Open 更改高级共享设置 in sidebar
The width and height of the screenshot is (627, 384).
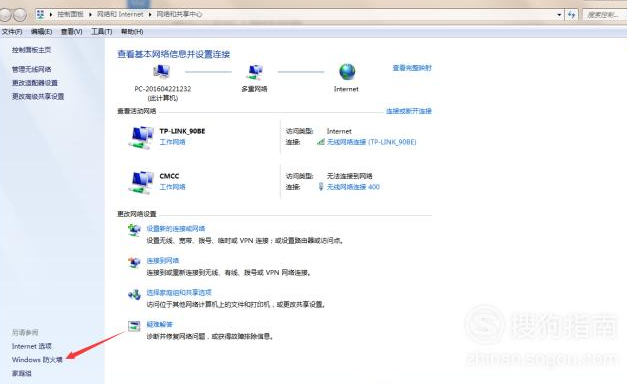[x=38, y=96]
